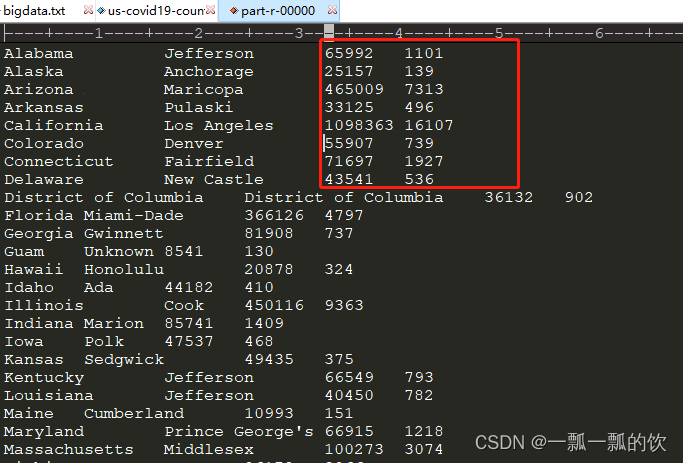The width and height of the screenshot is (683, 463).
Task: Click the word Unknown
Action: 118,251
